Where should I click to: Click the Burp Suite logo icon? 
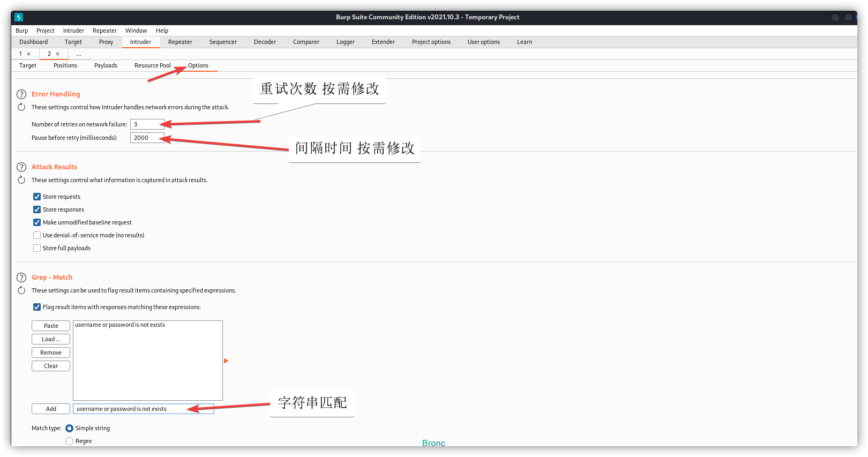point(19,17)
